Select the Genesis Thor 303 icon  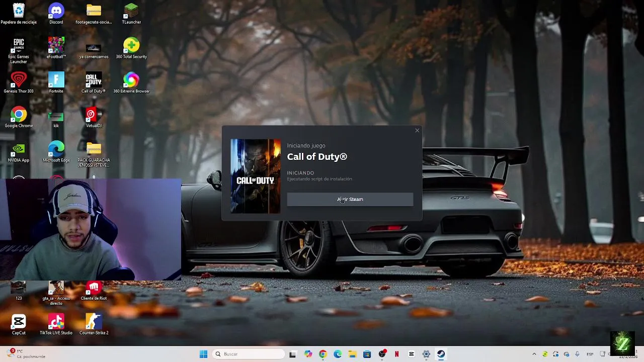point(19,83)
